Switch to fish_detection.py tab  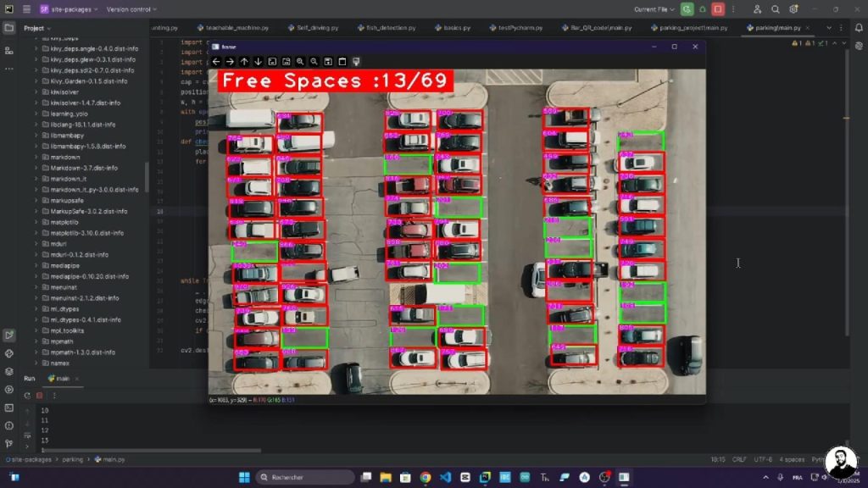(x=387, y=28)
